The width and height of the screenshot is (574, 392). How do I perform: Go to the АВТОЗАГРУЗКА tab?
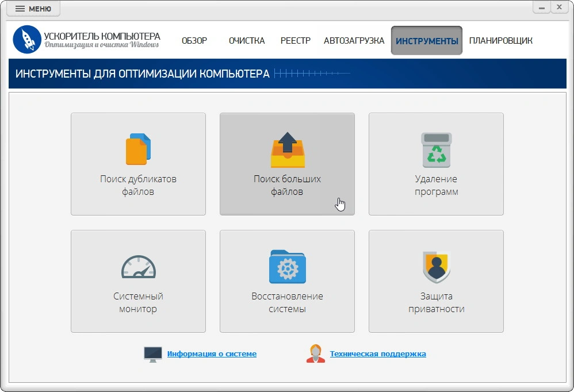[354, 41]
